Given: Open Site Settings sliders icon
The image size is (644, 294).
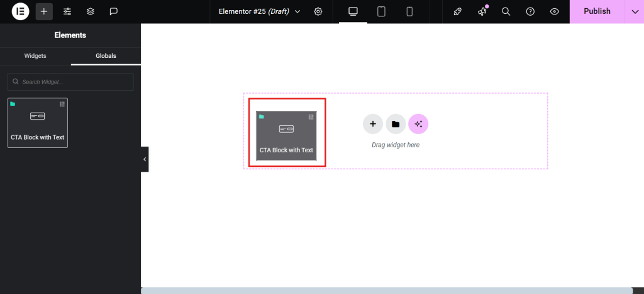Looking at the screenshot, I should pyautogui.click(x=67, y=11).
